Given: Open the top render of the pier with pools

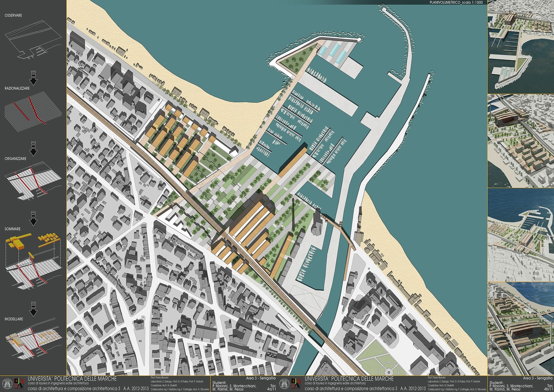Looking at the screenshot, I should [x=520, y=47].
